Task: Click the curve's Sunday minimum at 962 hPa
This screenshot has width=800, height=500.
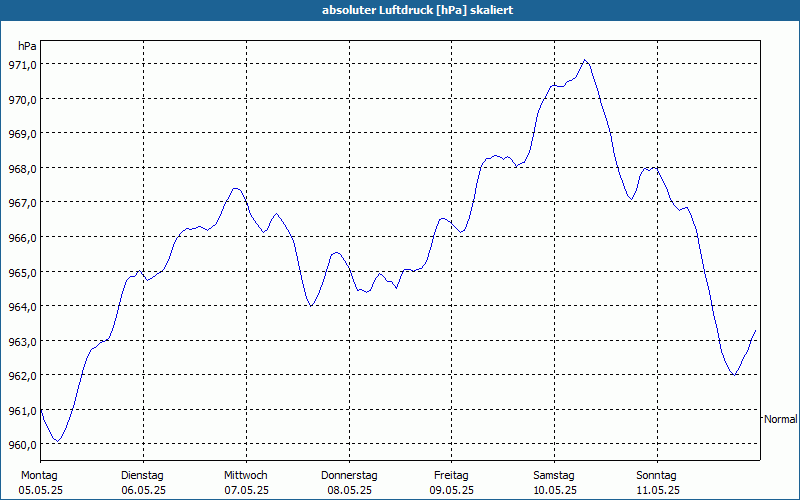Action: coord(734,375)
